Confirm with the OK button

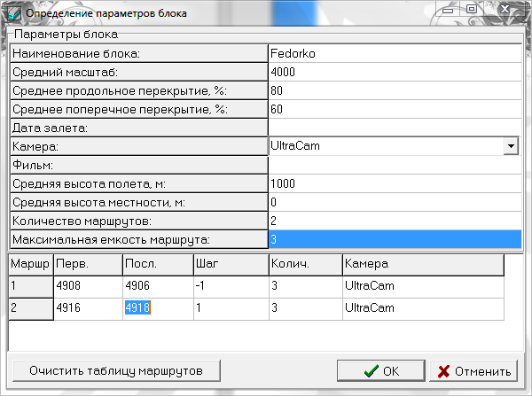[x=381, y=371]
